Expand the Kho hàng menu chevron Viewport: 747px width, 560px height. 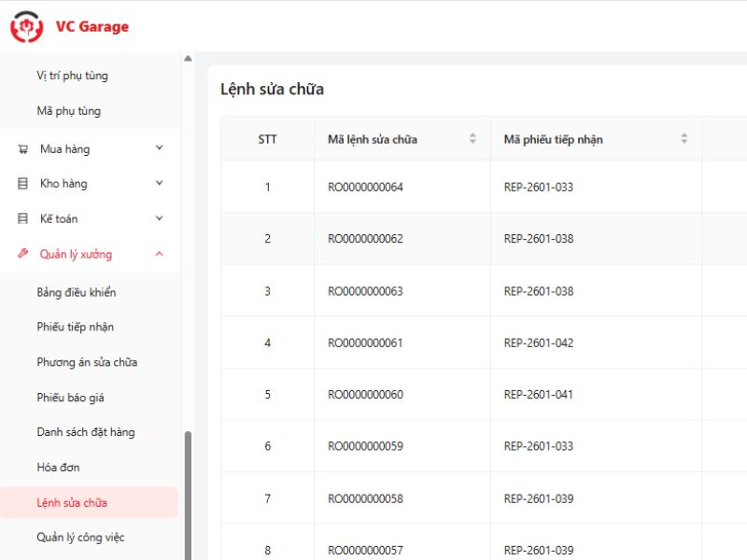159,184
